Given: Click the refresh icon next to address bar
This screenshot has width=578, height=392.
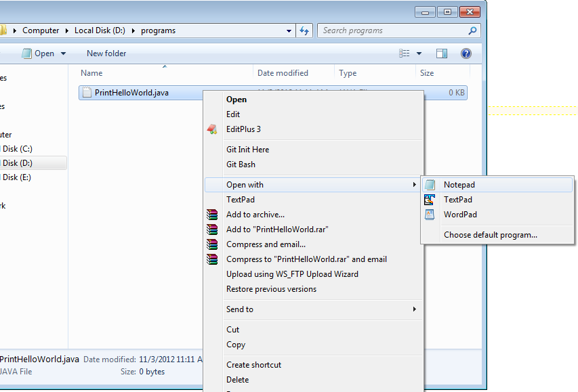Looking at the screenshot, I should [x=304, y=30].
